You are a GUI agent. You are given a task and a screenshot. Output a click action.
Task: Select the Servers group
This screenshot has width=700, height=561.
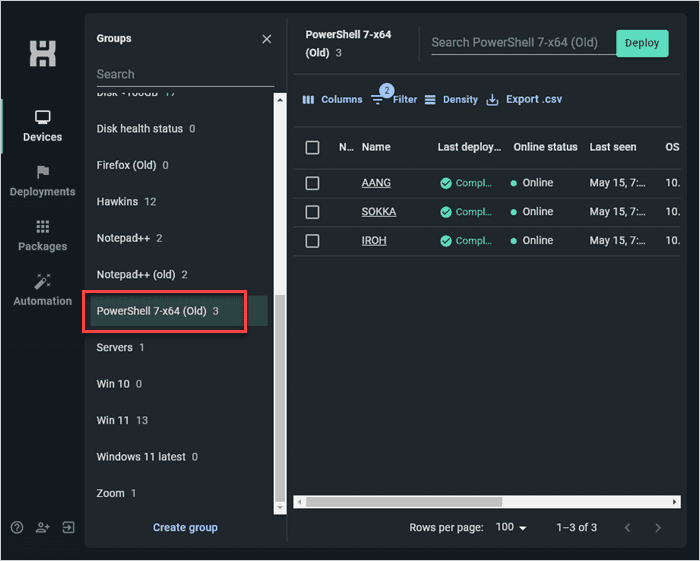pyautogui.click(x=179, y=348)
